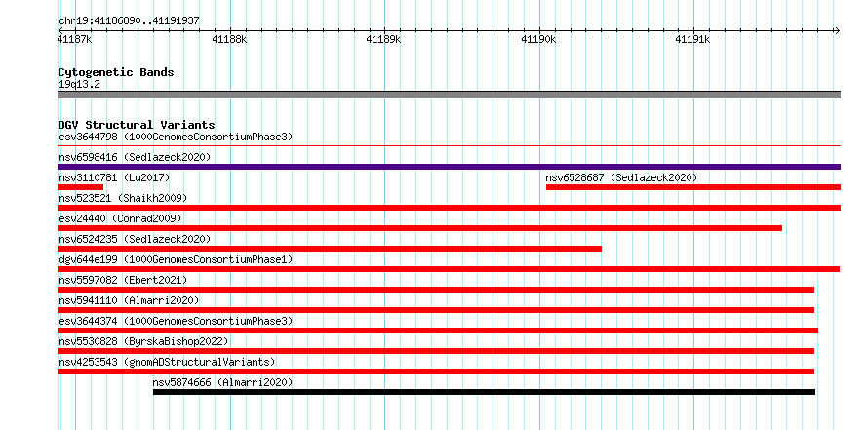Screen dimensions: 868x430
Task: Click the nsv6524235 red variant bar
Action: tap(330, 249)
